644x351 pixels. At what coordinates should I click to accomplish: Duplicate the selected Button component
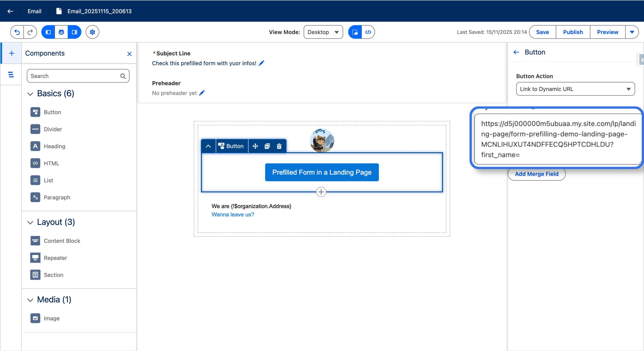(267, 146)
